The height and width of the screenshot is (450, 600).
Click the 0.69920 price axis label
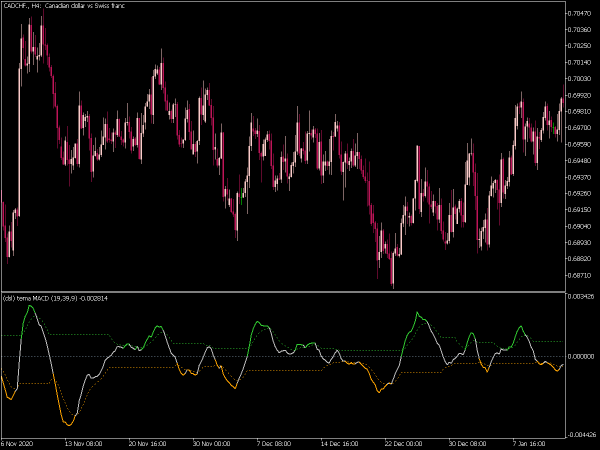coord(579,95)
